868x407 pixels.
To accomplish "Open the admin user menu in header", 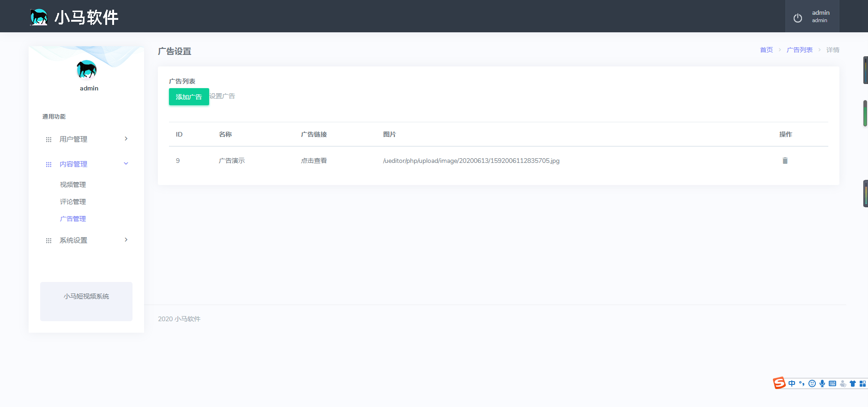I will tap(812, 16).
